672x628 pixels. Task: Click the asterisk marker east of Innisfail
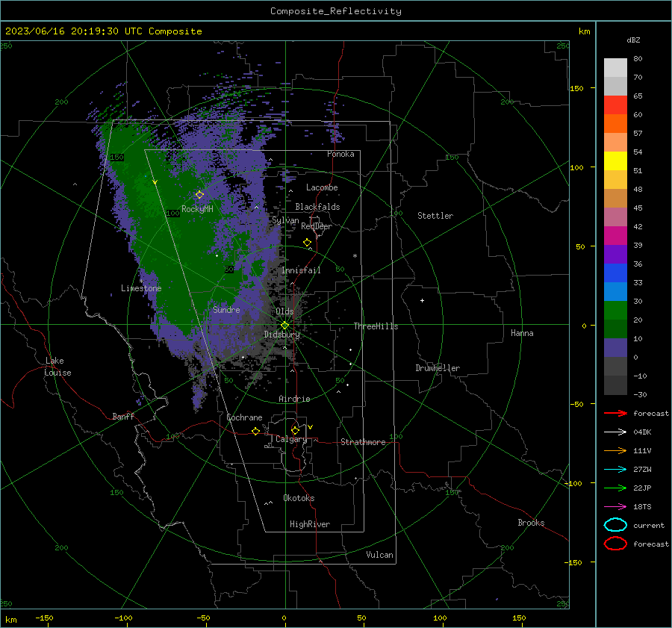click(355, 256)
